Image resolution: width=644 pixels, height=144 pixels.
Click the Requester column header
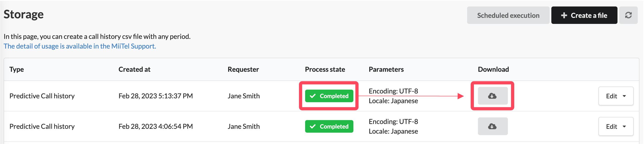pos(243,69)
